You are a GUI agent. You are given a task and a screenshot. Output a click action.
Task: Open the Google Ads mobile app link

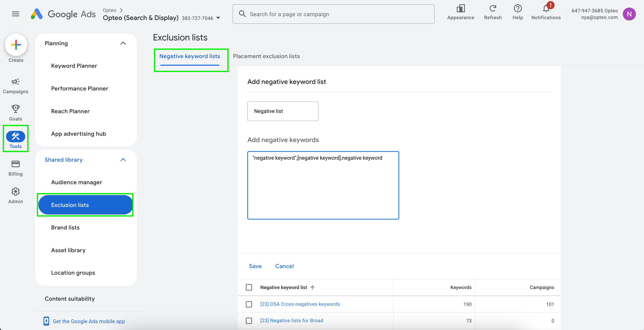89,321
